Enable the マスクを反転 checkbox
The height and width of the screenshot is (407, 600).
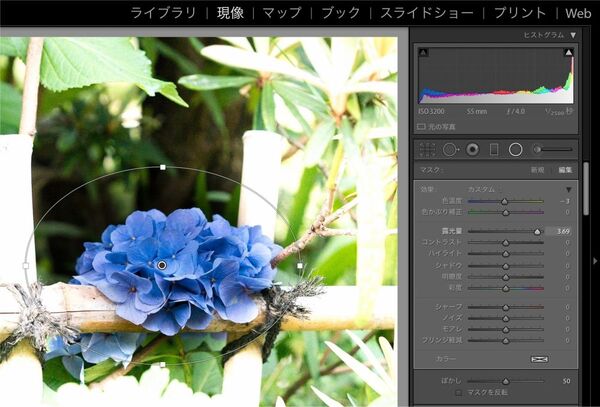458,392
